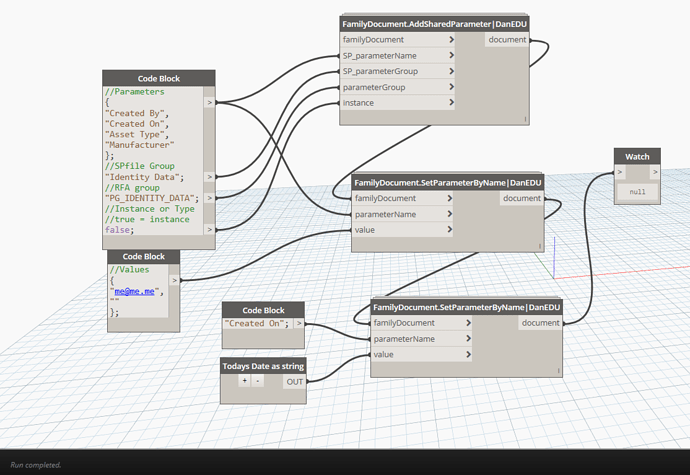Click the "PG_IDENTITY_DATA" output arrow
The image size is (690, 475).
click(x=209, y=198)
